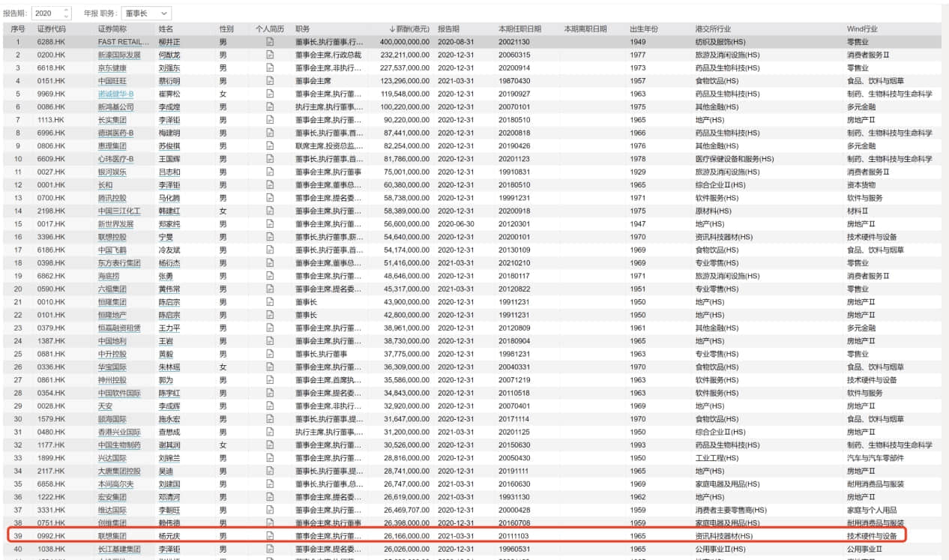Screen dimensions: 949x560
Task: Expand the 职务 dropdown showing 董事长
Action: point(145,13)
